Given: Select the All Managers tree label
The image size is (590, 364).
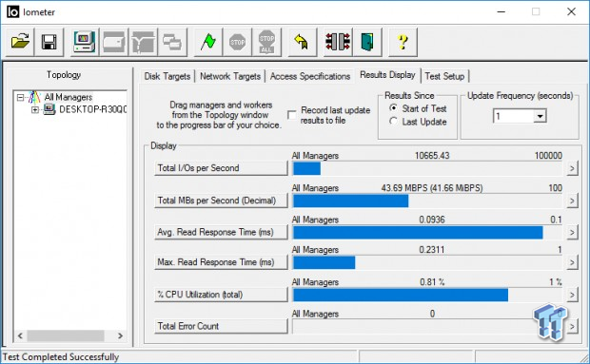Looking at the screenshot, I should (x=69, y=97).
